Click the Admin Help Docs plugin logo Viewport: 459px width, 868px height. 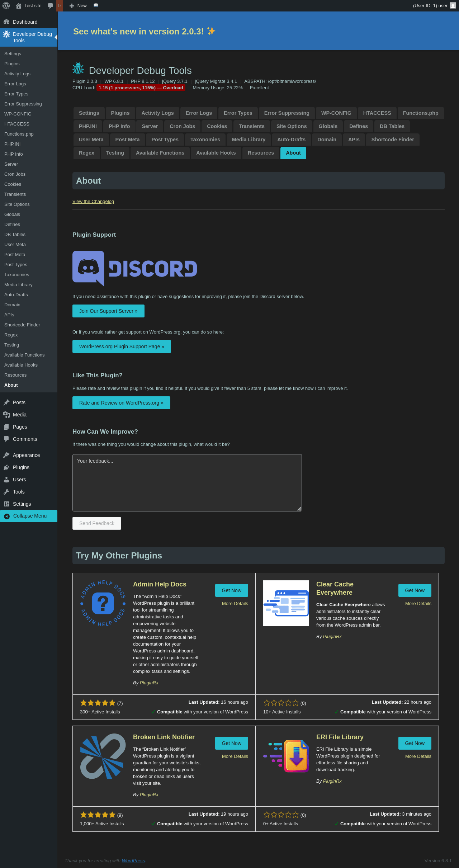[103, 603]
